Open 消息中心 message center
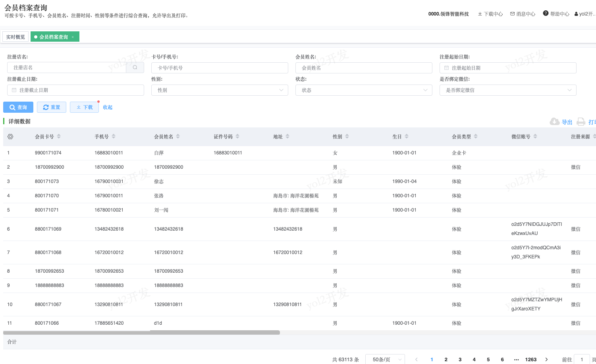 point(523,14)
